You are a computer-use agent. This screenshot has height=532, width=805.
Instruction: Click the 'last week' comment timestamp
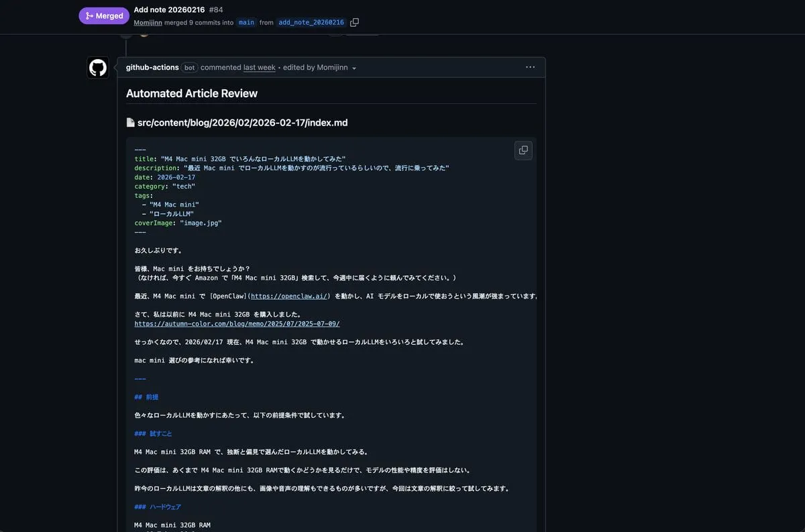tap(259, 68)
